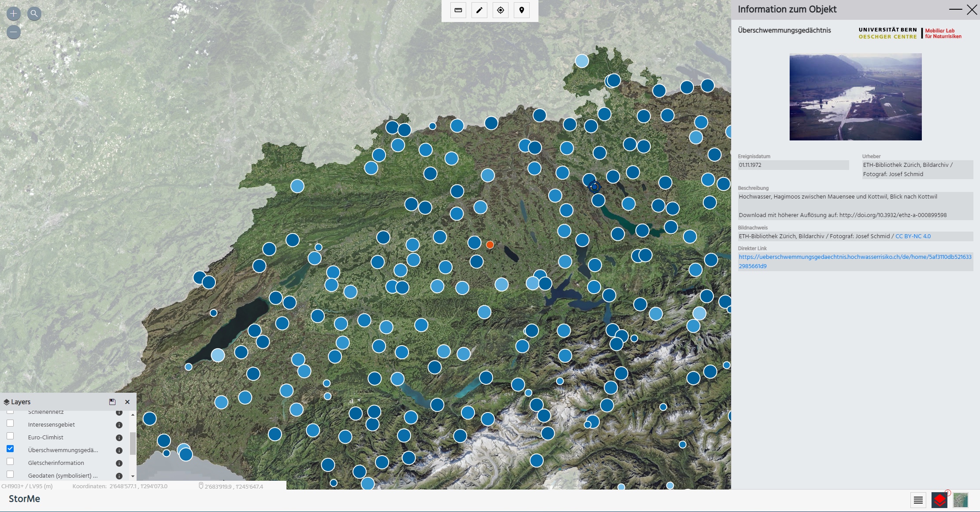Click the selected target-ring map marker
980x512 pixels.
click(x=594, y=187)
